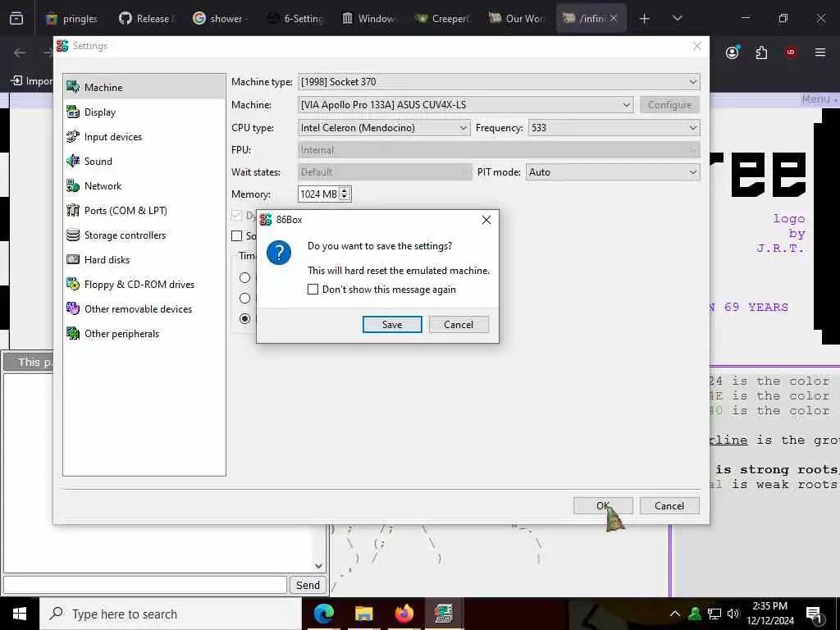Viewport: 840px width, 630px height.
Task: Open the Firefox hamburger menu
Action: point(820,52)
